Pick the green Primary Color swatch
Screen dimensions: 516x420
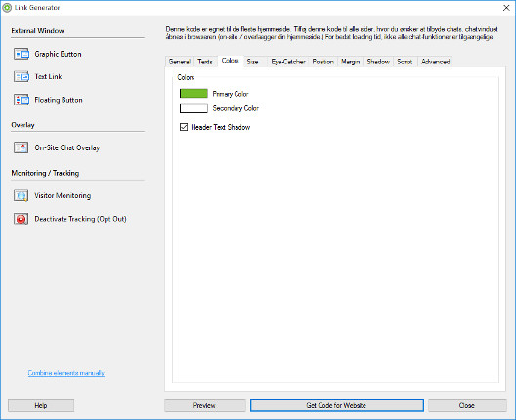pos(193,94)
